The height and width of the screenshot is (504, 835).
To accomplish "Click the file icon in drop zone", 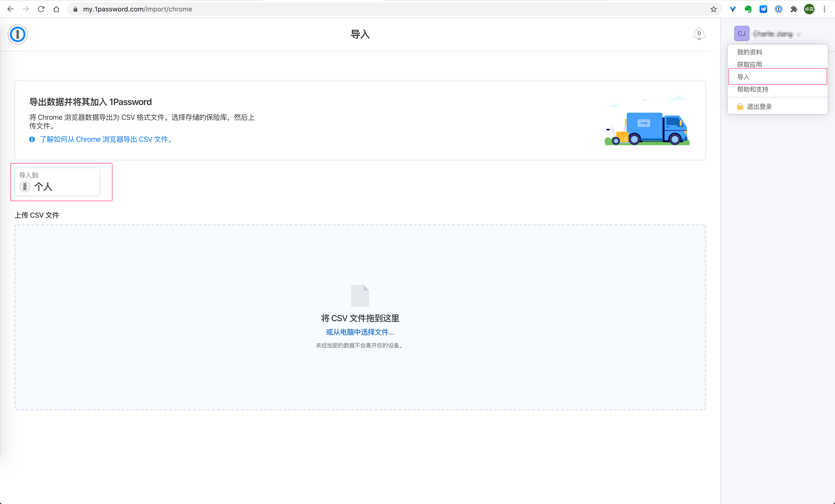I will (x=360, y=295).
